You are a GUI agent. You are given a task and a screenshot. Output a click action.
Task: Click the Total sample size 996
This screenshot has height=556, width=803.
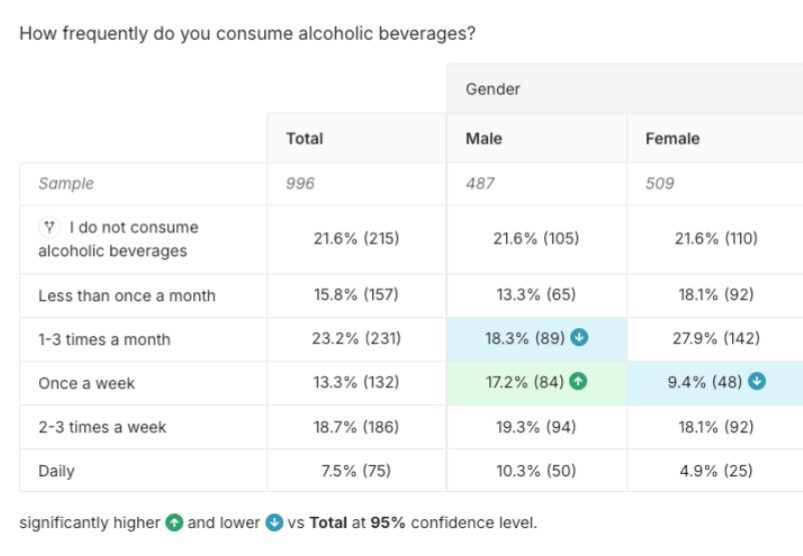coord(300,183)
